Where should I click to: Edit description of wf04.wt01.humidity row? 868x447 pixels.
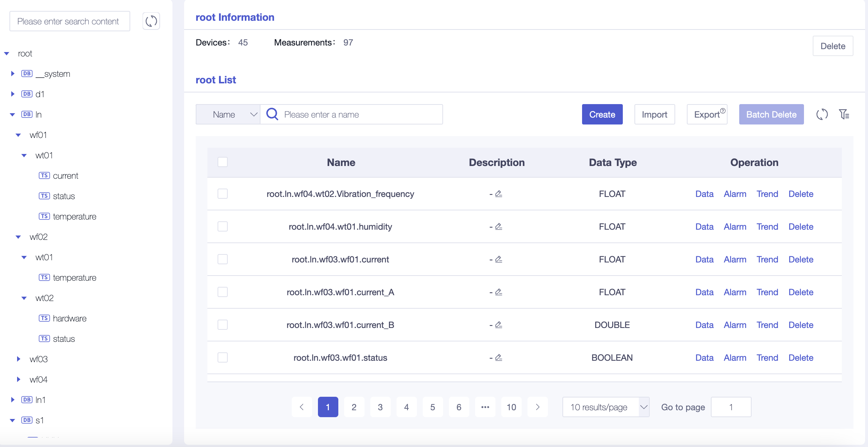pyautogui.click(x=499, y=226)
